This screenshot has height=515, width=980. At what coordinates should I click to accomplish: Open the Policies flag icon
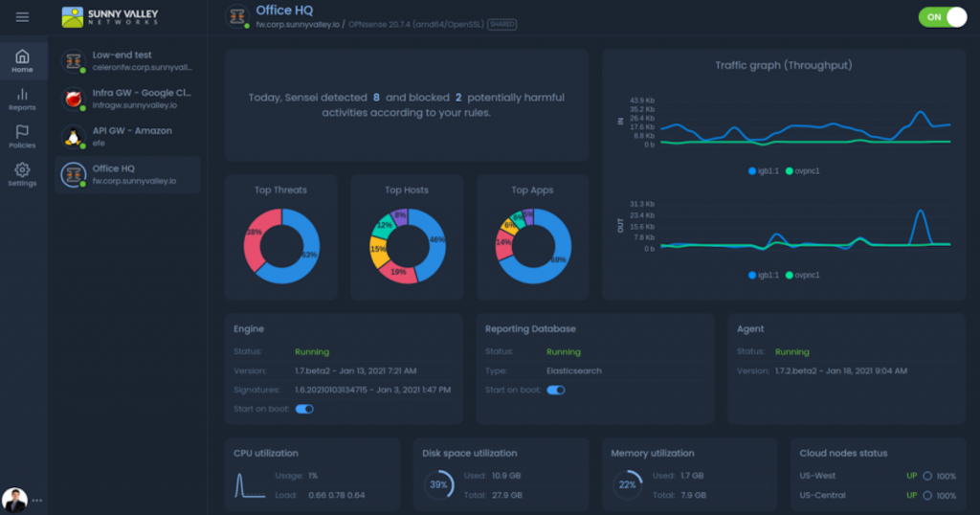pos(22,132)
